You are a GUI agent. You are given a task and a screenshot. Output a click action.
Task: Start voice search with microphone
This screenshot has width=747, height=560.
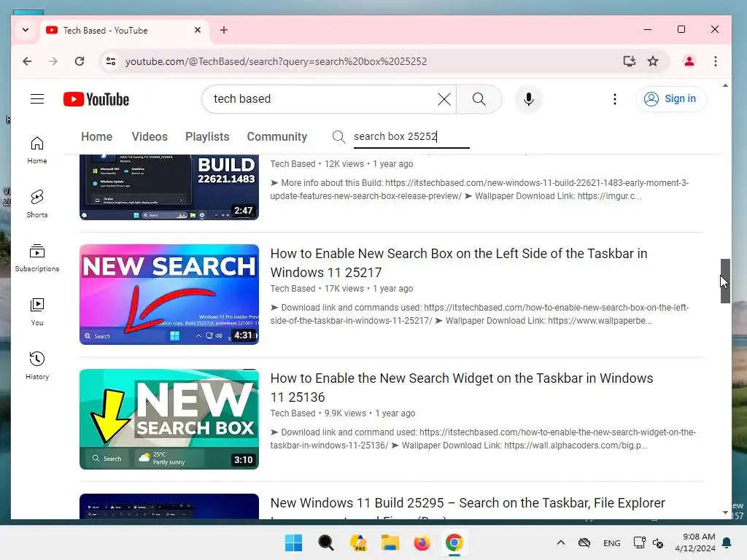(528, 99)
